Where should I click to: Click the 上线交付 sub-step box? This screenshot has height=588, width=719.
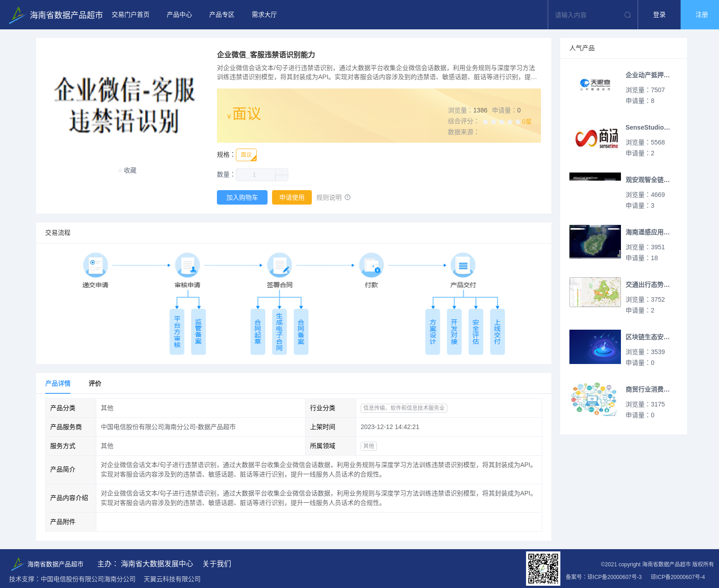pos(498,331)
